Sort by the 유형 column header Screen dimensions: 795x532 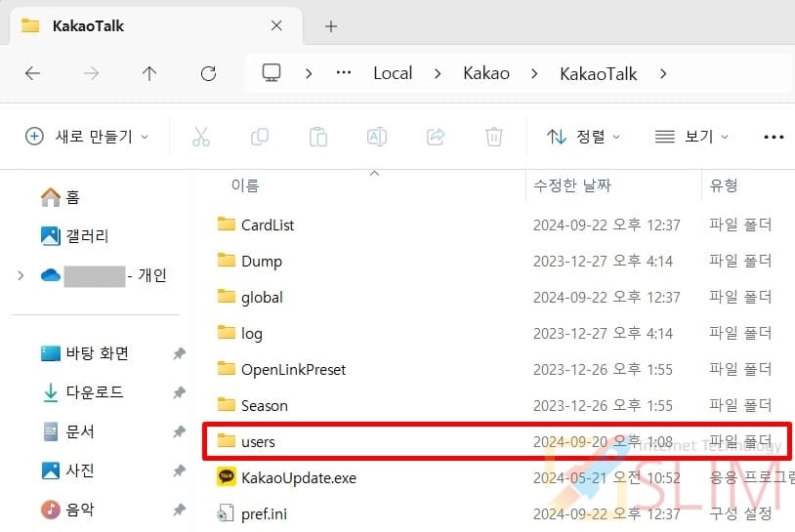coord(724,185)
